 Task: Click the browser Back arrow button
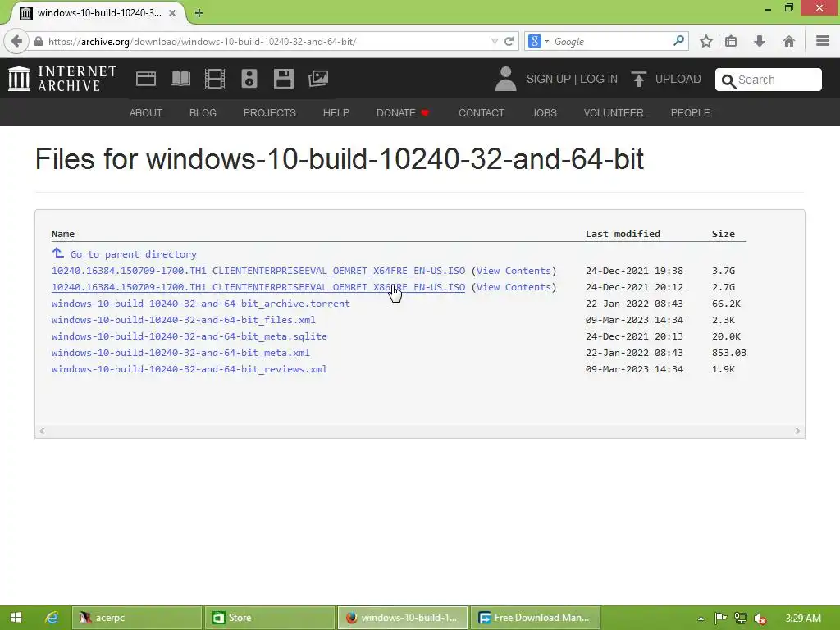(16, 41)
